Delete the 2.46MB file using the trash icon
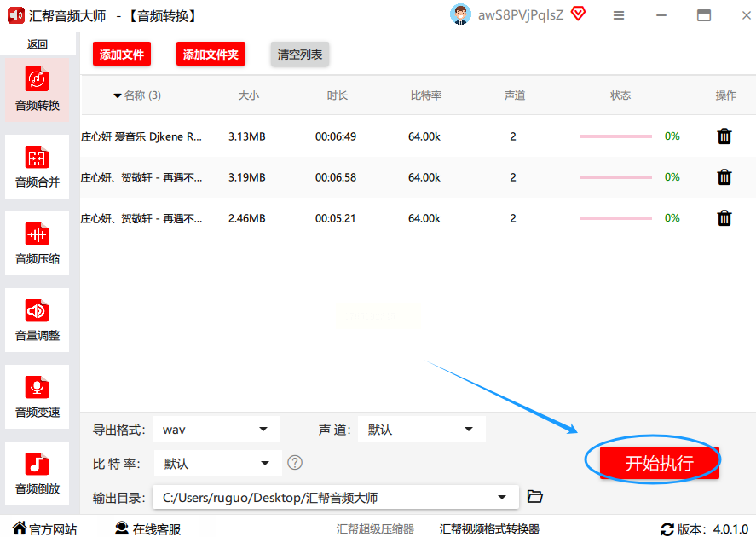 [x=724, y=218]
